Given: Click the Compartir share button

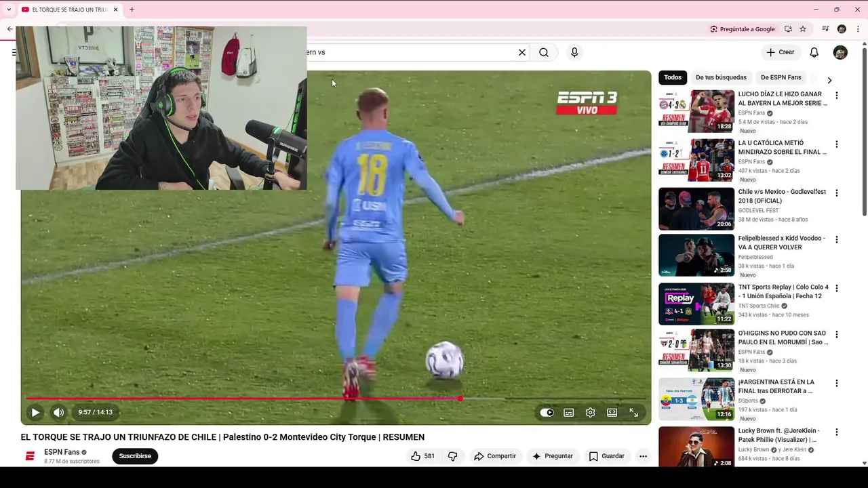Looking at the screenshot, I should (x=495, y=456).
